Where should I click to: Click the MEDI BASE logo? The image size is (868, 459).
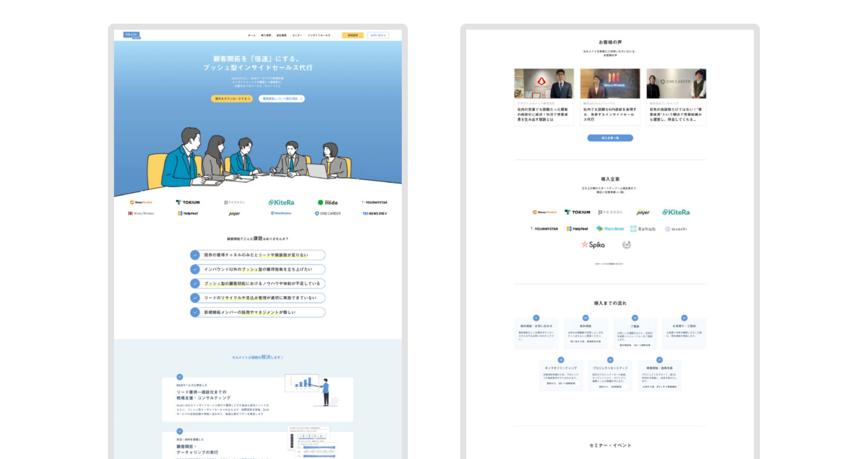[x=610, y=229]
